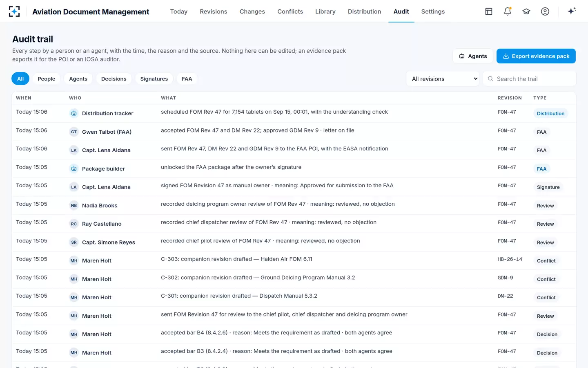588x368 pixels.
Task: Click the graduation cap training icon
Action: tap(526, 11)
